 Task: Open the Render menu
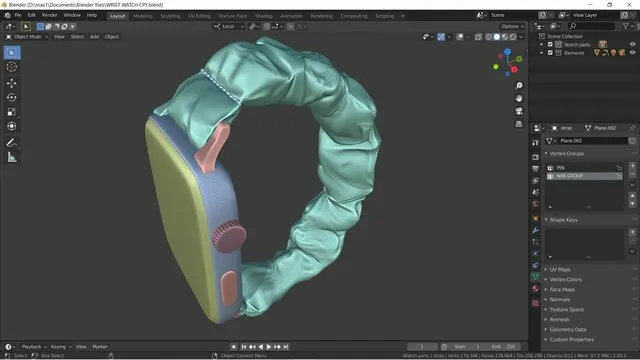tap(49, 16)
